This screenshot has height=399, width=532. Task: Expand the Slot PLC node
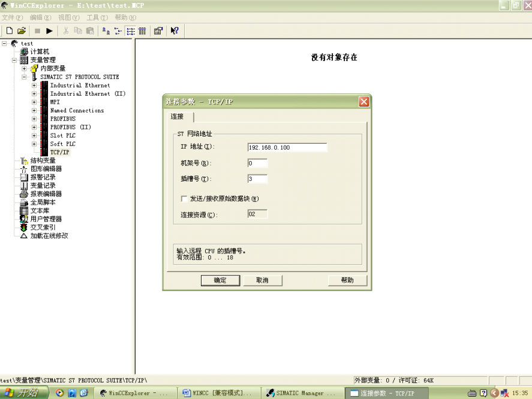tap(34, 135)
